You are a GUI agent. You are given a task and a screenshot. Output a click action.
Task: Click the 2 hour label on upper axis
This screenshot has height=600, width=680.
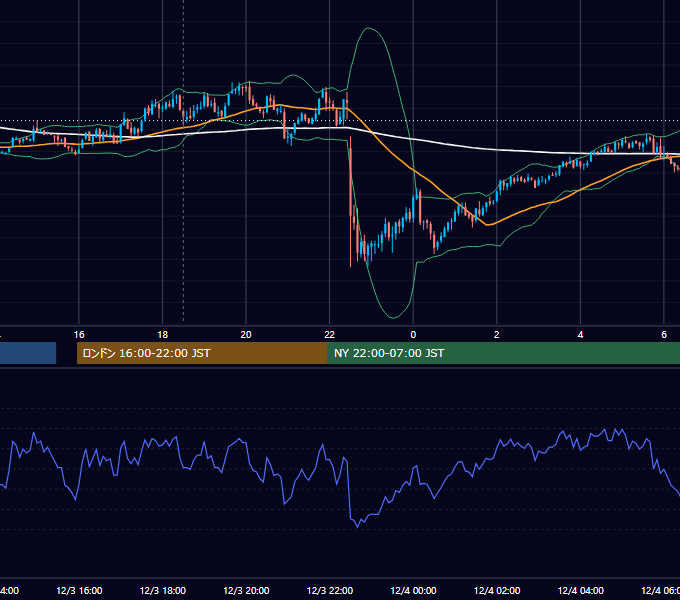[497, 334]
